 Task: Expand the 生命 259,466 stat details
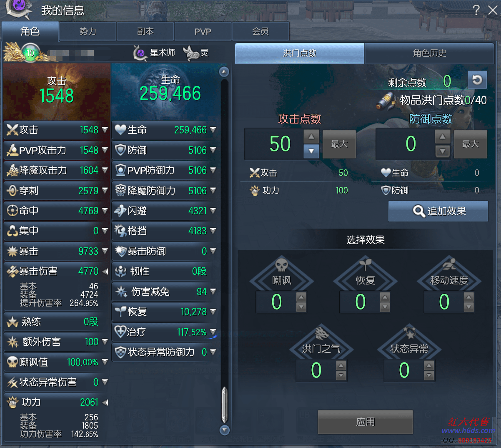click(213, 130)
